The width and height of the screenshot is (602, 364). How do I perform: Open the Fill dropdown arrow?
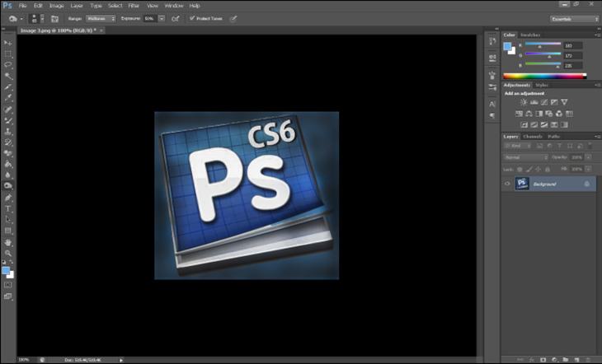tap(589, 169)
